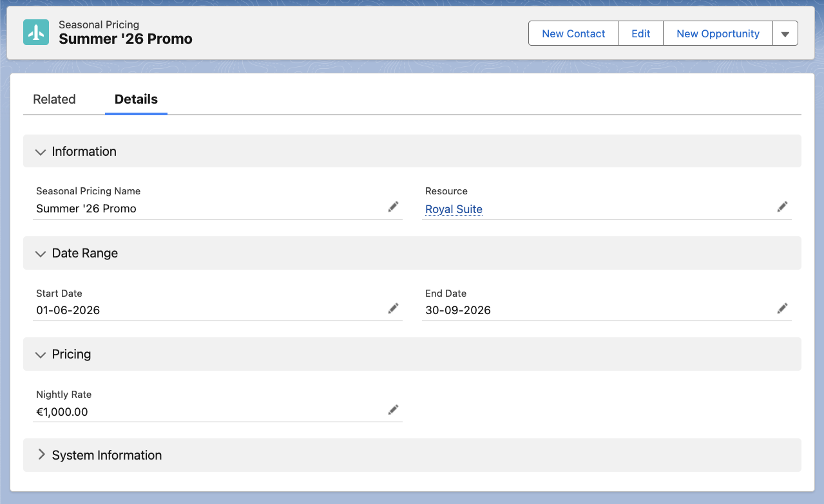Edit the Start Date using pencil icon
Image resolution: width=824 pixels, height=504 pixels.
(393, 308)
